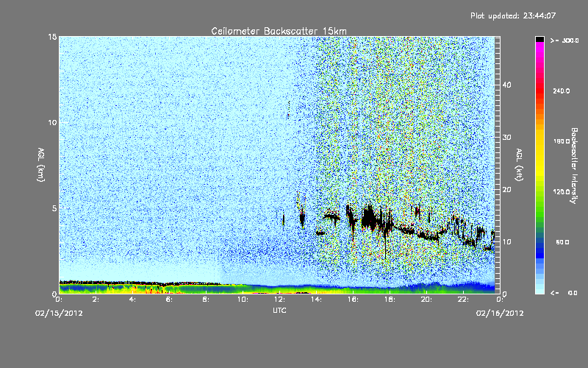Click the '30' kft tick on the right axis
The image size is (588, 368).
[x=506, y=138]
